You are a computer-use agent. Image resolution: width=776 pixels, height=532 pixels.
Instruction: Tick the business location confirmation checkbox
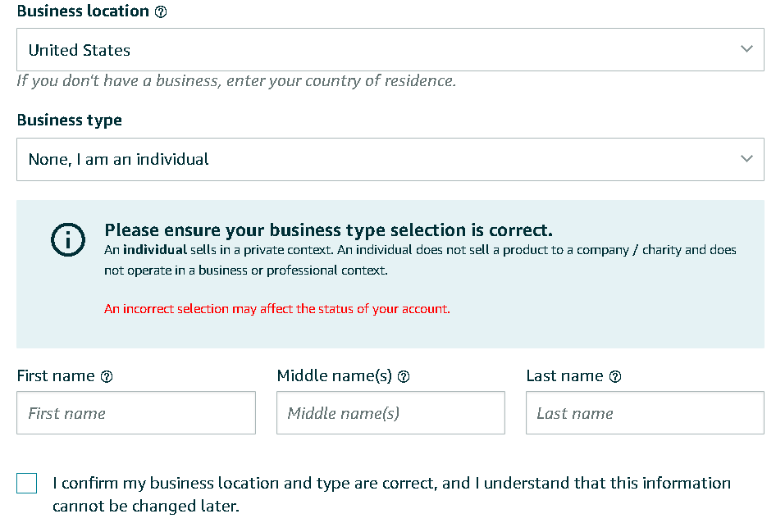(x=27, y=484)
